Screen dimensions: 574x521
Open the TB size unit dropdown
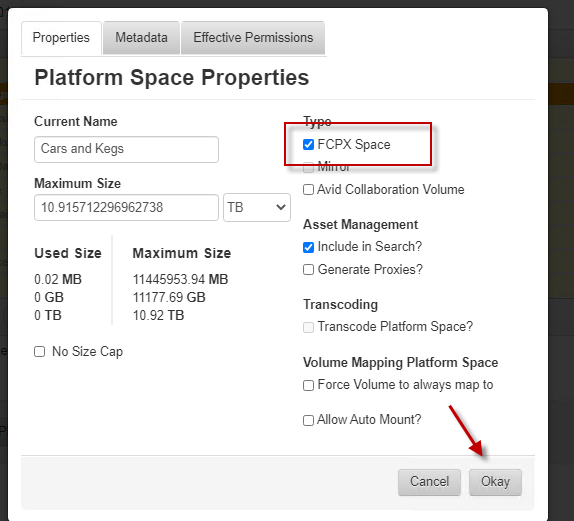click(257, 208)
